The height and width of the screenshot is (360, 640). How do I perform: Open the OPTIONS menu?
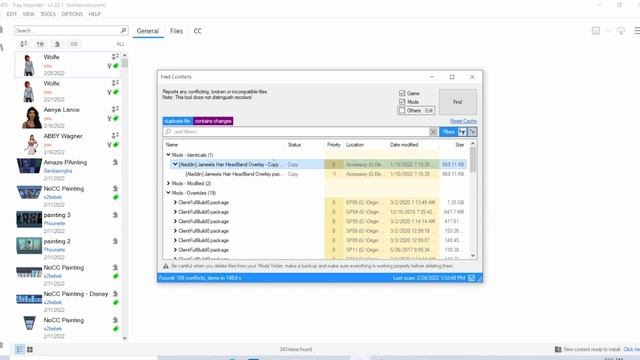pos(72,14)
